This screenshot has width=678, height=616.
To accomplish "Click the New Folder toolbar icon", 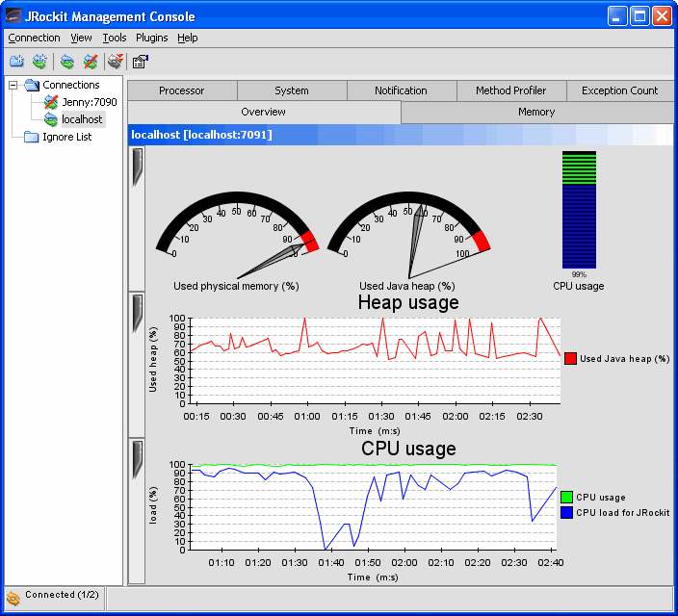I will [x=16, y=62].
